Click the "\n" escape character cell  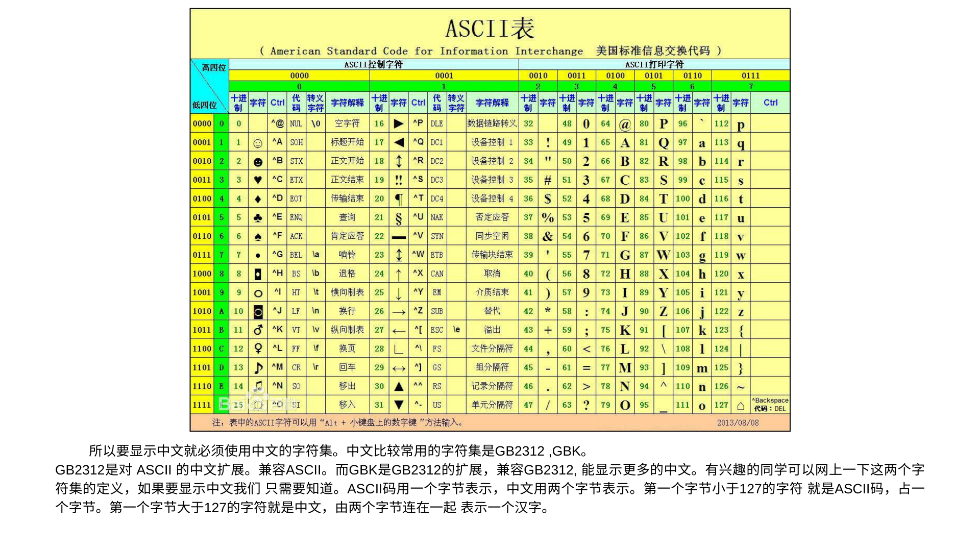tap(315, 311)
